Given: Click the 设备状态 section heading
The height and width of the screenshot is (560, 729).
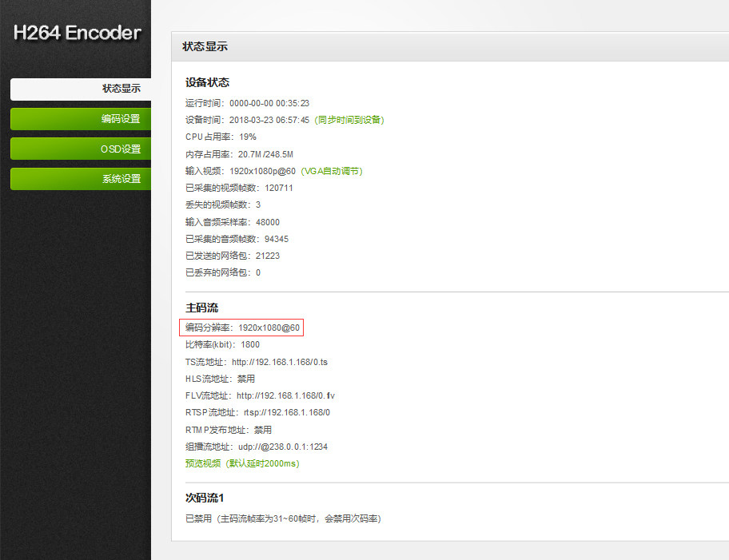Looking at the screenshot, I should 207,83.
